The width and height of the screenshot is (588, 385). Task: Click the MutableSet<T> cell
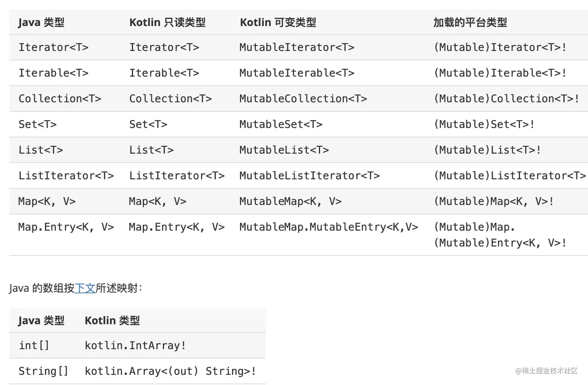click(281, 124)
